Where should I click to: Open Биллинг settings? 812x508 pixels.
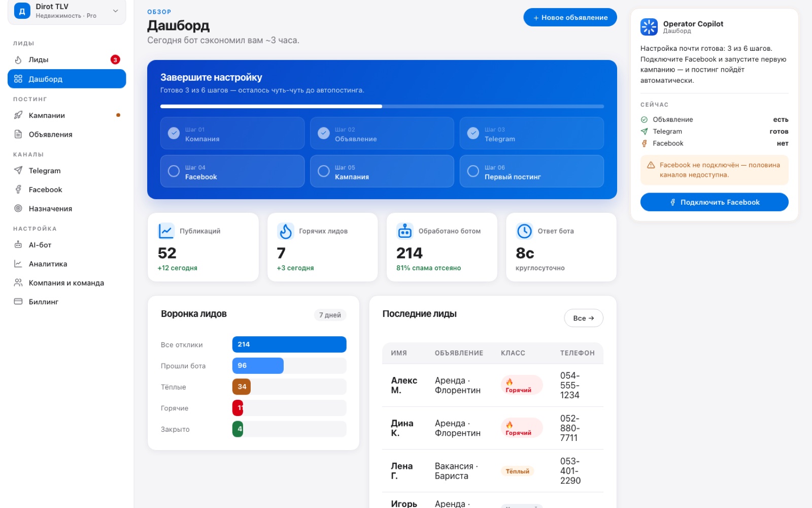[x=66, y=301]
